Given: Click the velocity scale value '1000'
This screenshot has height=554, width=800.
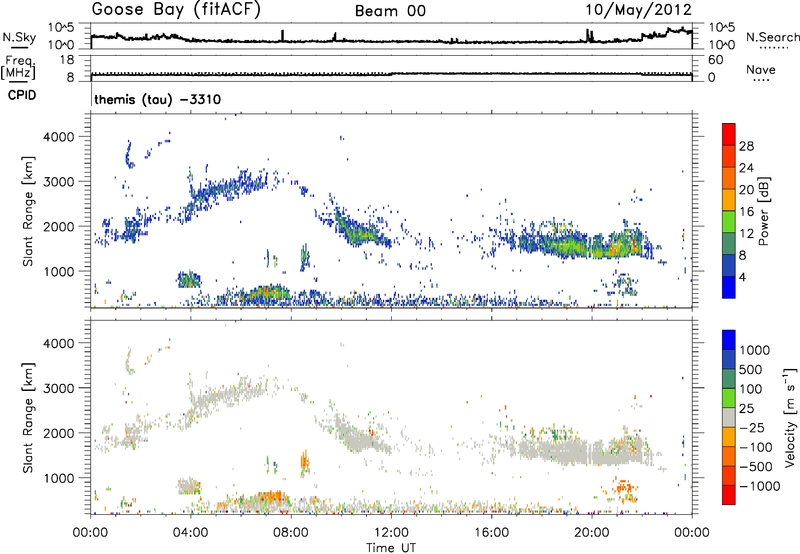Looking at the screenshot, I should 754,350.
